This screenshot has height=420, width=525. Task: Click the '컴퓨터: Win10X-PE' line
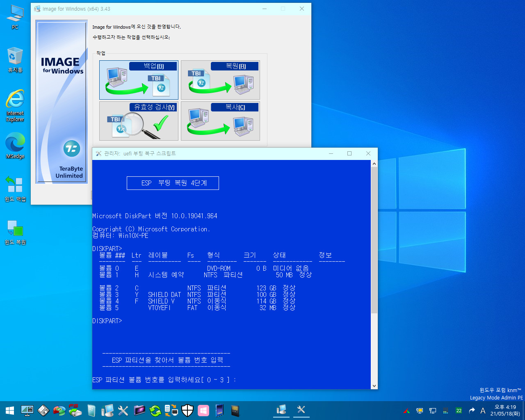tap(120, 235)
